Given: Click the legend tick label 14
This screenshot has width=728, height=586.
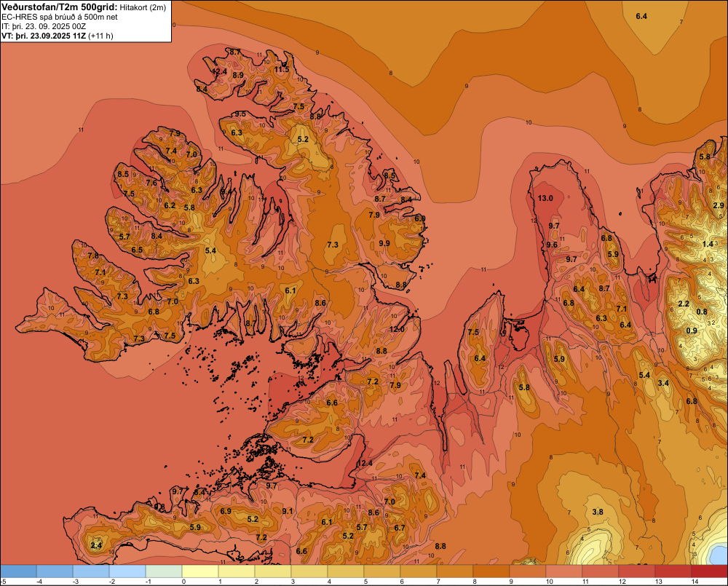Looking at the screenshot, I should click(695, 582).
